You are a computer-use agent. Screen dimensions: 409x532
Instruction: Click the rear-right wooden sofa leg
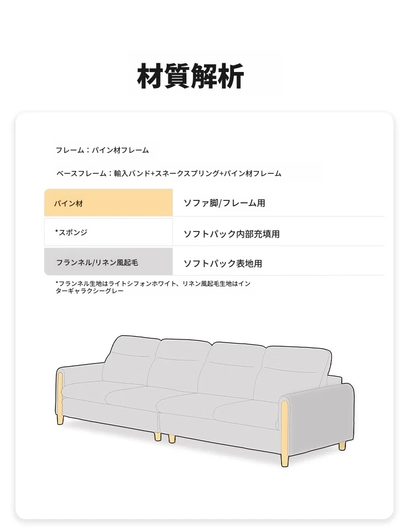click(342, 445)
